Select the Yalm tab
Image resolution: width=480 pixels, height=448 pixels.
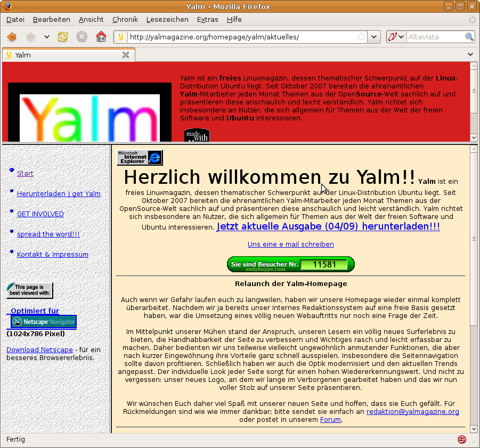coord(69,55)
